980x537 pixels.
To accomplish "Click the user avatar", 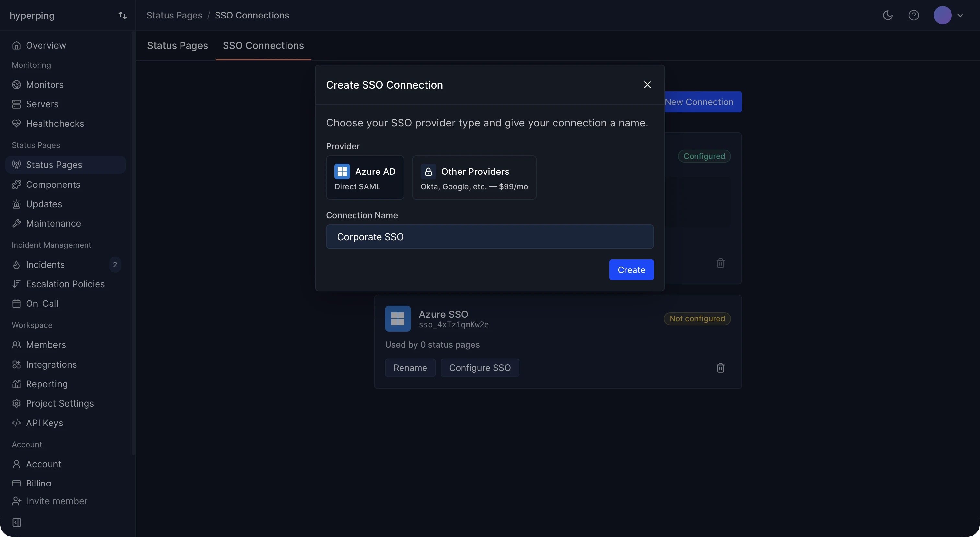I will [x=942, y=15].
